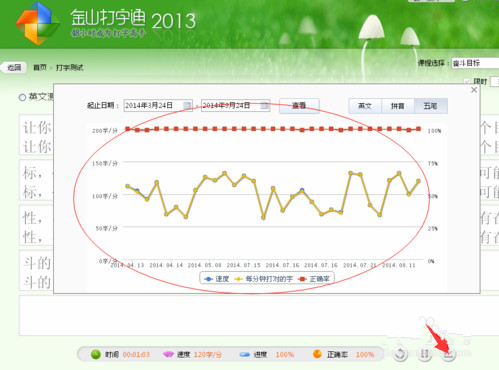Click the 返回 back button

14,68
